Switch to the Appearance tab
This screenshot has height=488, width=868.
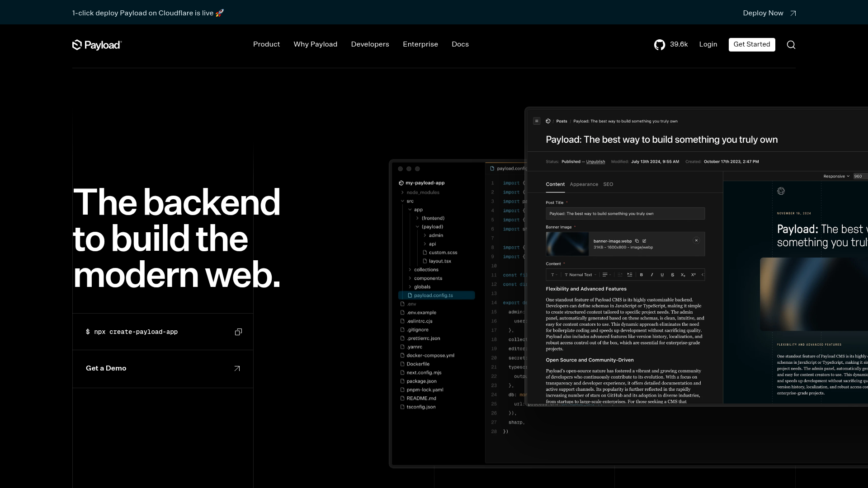pos(584,184)
